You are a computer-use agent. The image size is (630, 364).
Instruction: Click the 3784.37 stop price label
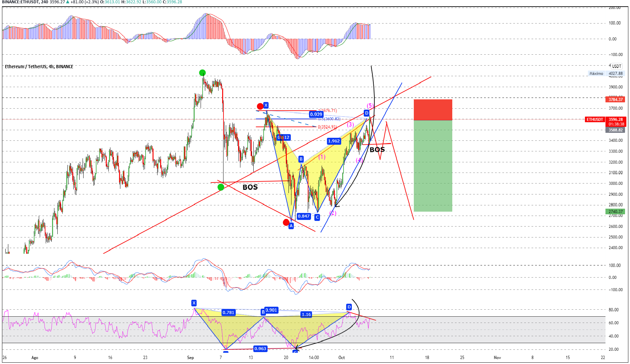pos(615,100)
